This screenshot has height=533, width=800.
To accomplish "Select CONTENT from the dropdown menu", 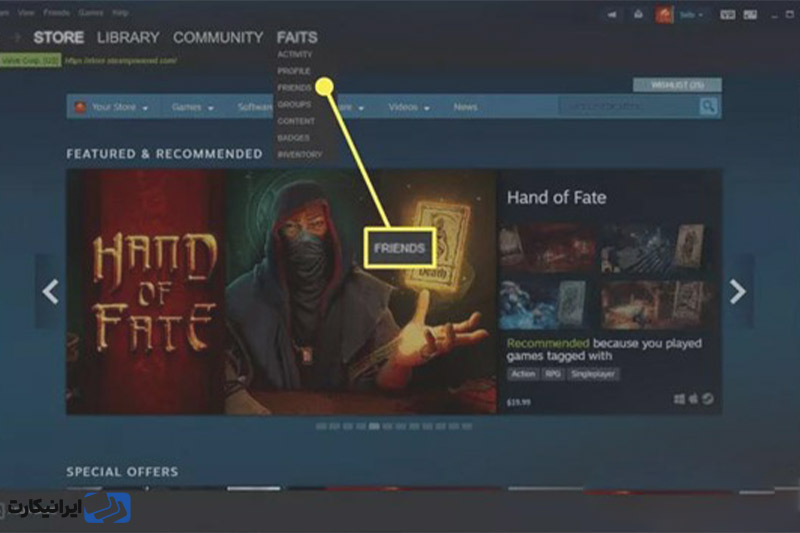I will point(296,121).
